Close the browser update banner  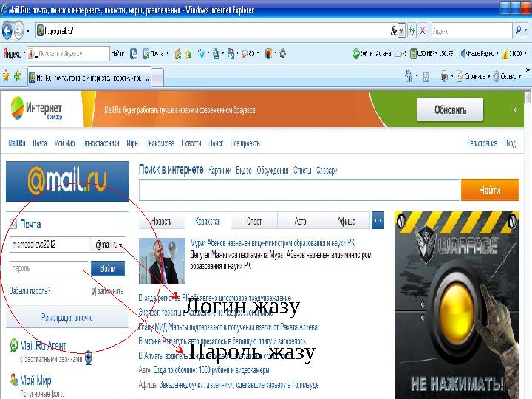(515, 109)
